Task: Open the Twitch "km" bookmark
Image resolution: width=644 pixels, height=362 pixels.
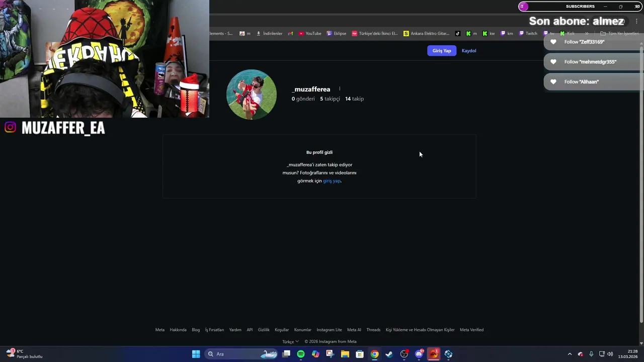Action: tap(507, 34)
